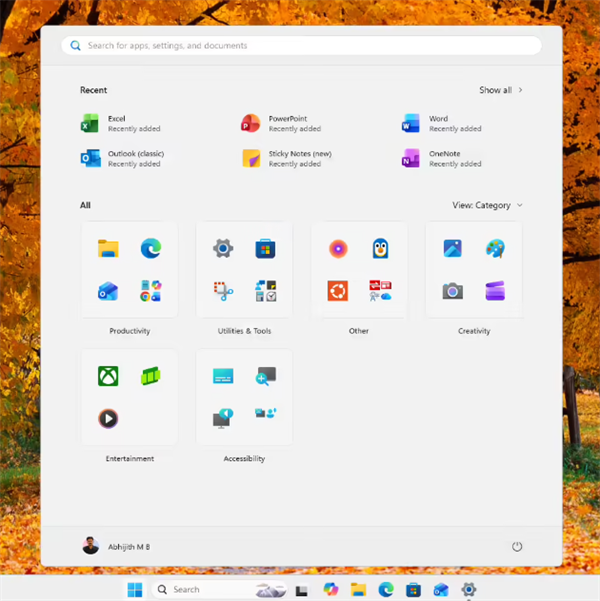The height and width of the screenshot is (601, 600).
Task: Click the Other category label
Action: pos(358,331)
